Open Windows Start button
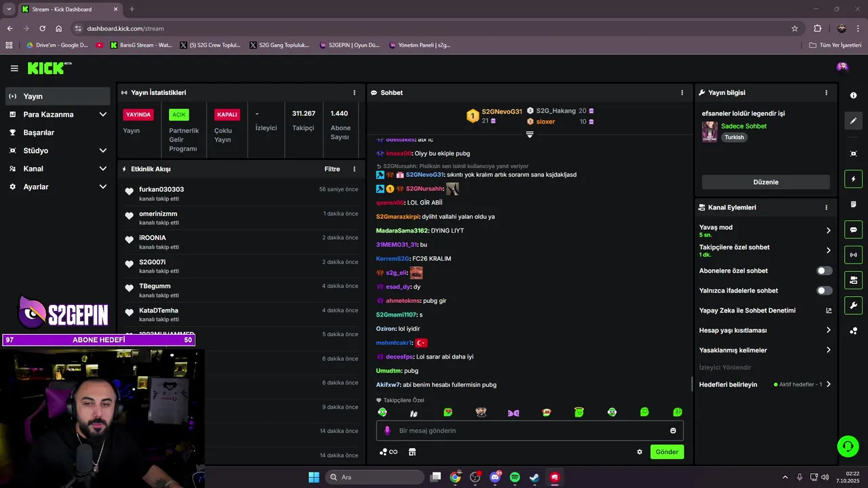This screenshot has height=488, width=868. [x=314, y=477]
